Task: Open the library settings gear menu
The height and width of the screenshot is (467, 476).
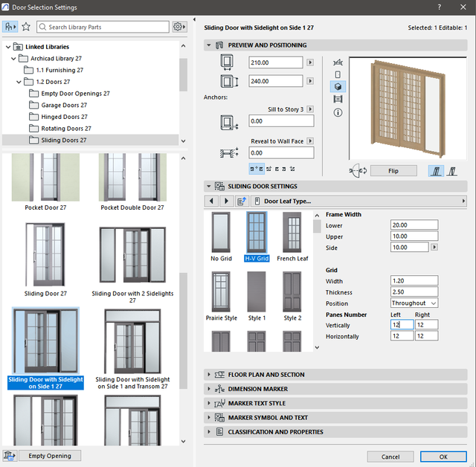Action: pos(178,27)
